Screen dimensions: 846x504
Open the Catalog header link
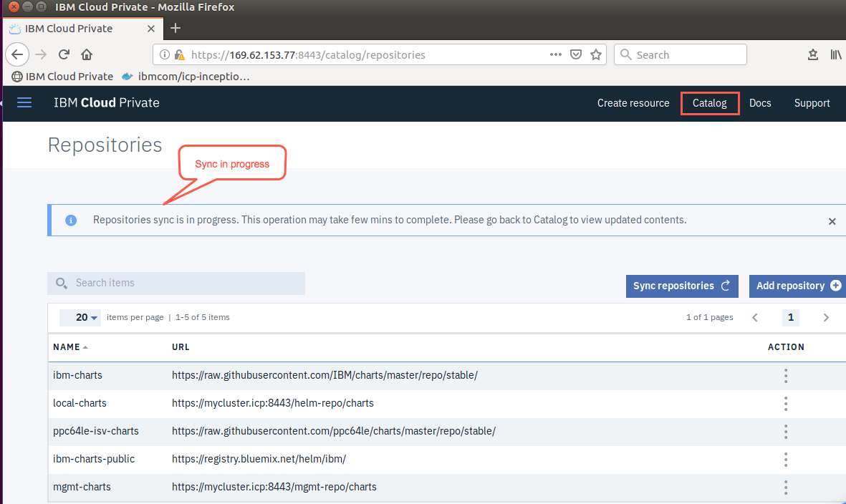(709, 103)
